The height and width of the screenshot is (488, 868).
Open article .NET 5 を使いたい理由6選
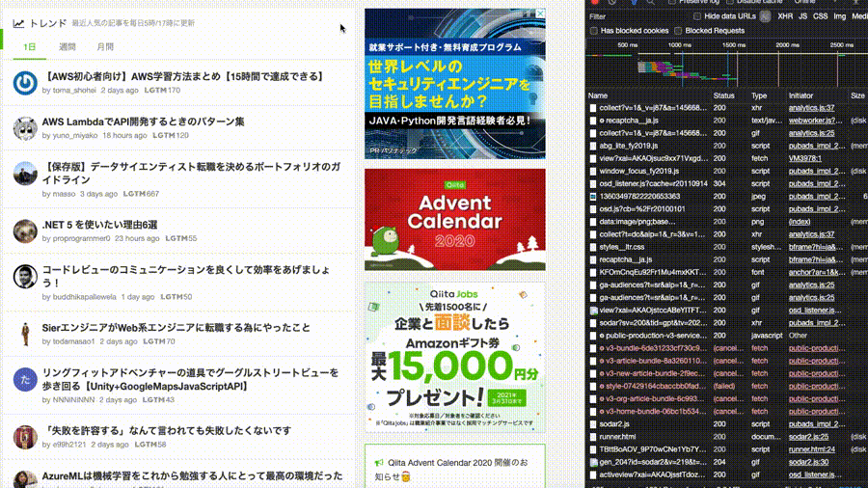(99, 225)
